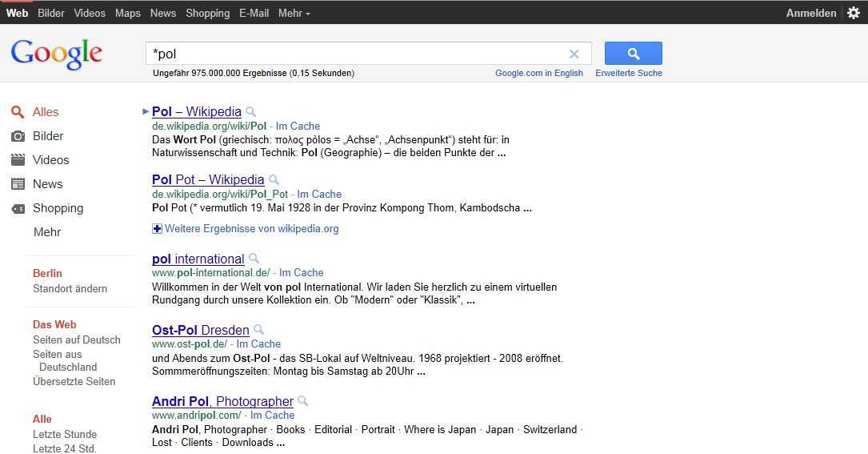Filter results to Letzte Stunde
Screen dimensions: 868x454
(x=65, y=435)
